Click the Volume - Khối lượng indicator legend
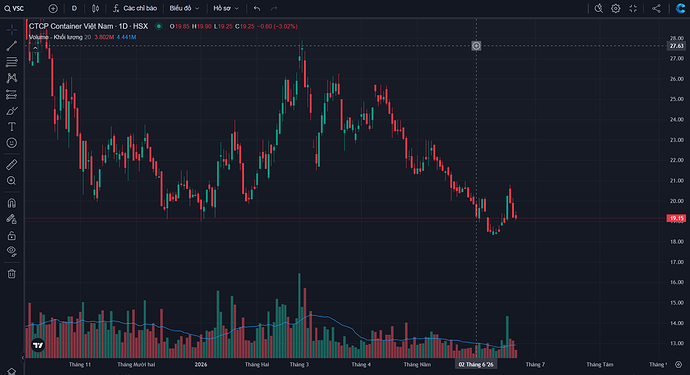 (56, 37)
